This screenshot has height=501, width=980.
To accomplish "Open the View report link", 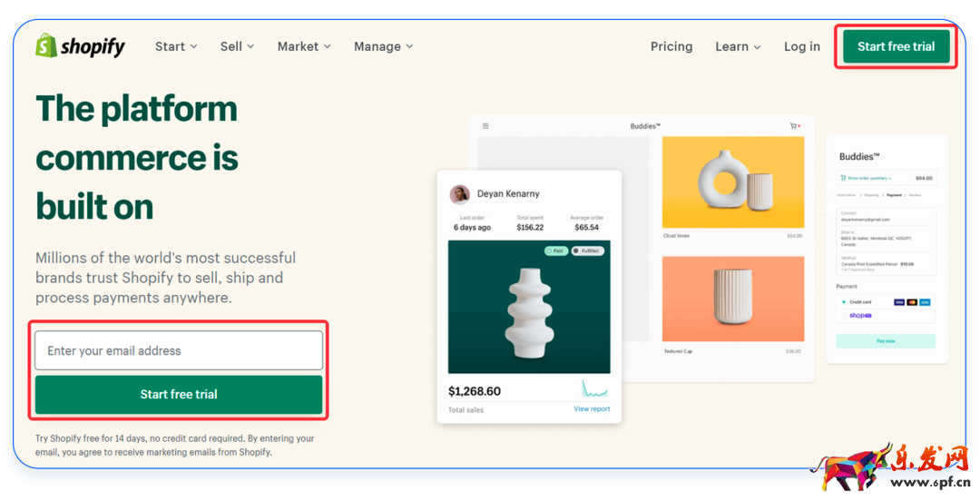I will click(x=592, y=408).
